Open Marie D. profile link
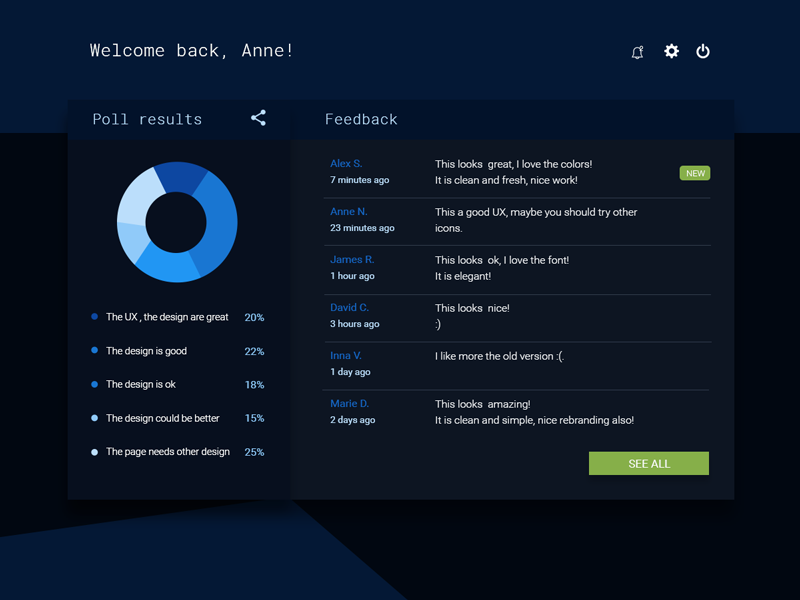Viewport: 800px width, 600px height. pyautogui.click(x=349, y=403)
